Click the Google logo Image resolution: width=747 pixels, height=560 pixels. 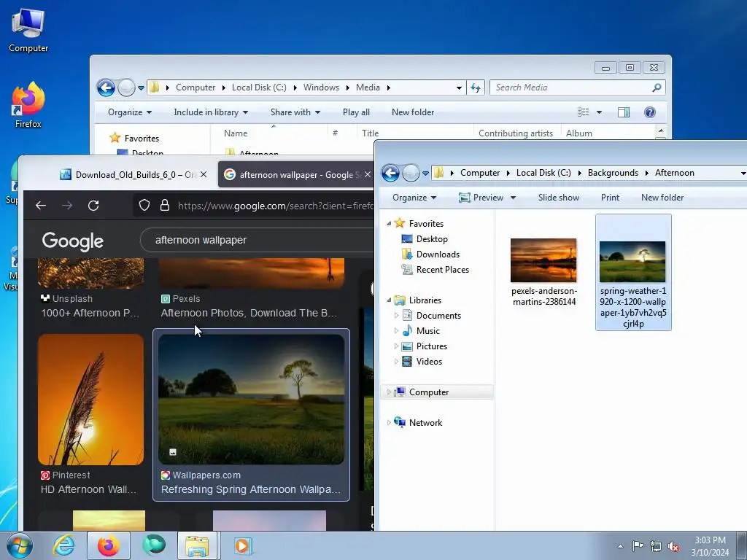click(x=72, y=241)
